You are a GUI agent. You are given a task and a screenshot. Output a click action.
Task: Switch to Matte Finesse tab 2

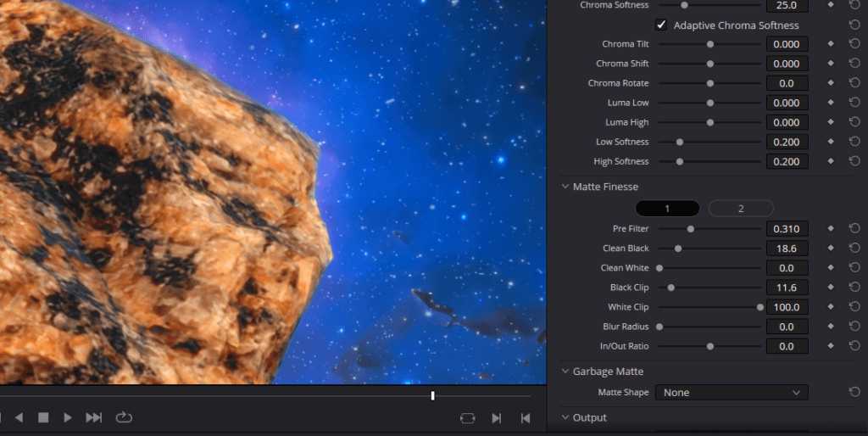pyautogui.click(x=741, y=209)
